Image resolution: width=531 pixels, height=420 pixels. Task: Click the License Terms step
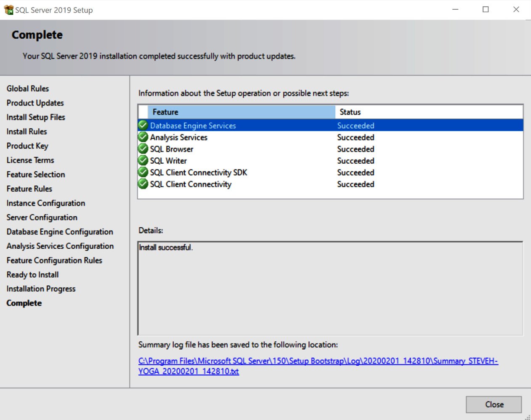coord(30,160)
